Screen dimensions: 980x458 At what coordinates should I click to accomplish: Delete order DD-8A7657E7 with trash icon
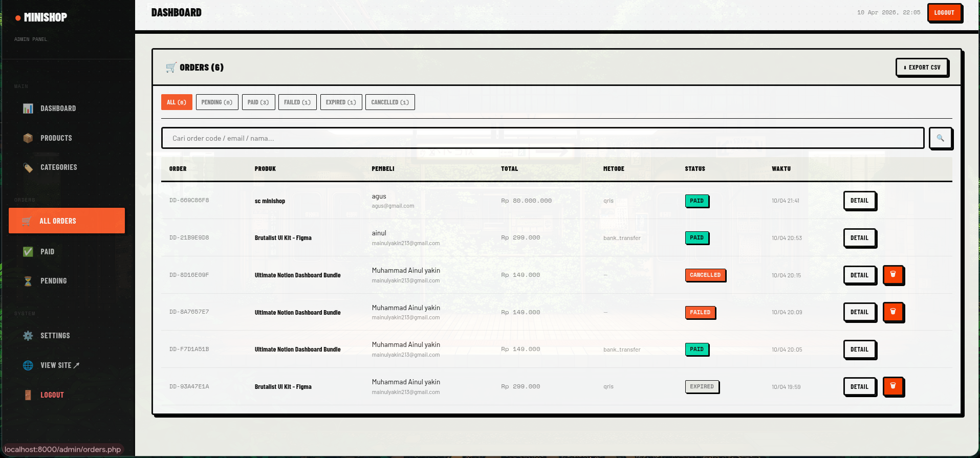click(x=893, y=312)
